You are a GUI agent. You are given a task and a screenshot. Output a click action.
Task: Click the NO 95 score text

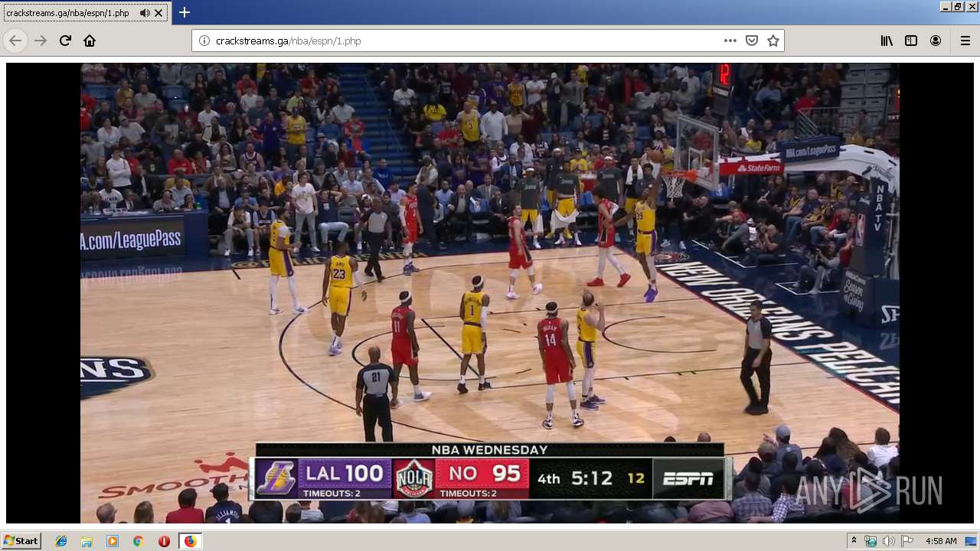pos(485,474)
